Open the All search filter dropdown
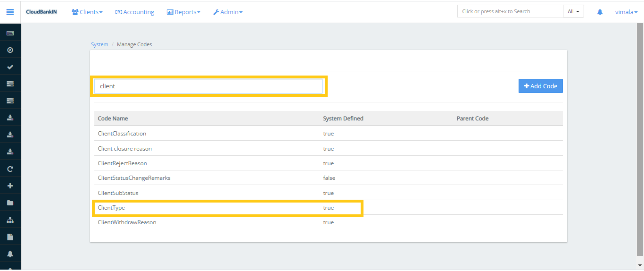 pos(573,11)
